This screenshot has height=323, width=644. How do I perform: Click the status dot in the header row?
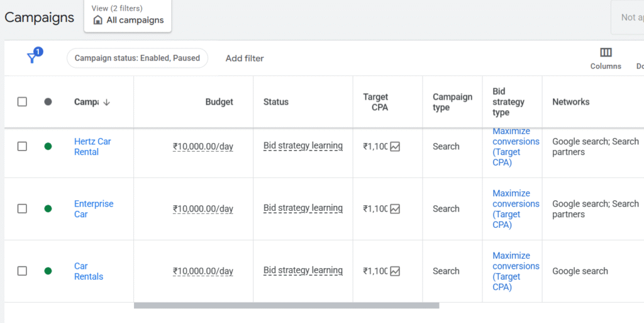point(48,101)
